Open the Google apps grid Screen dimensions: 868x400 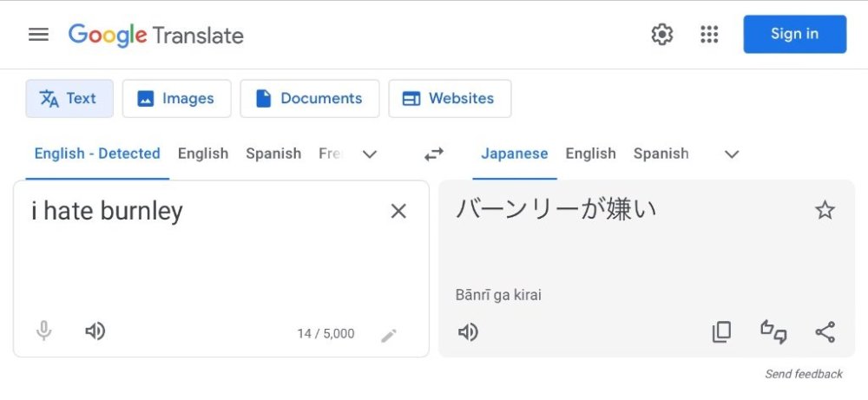click(x=709, y=35)
